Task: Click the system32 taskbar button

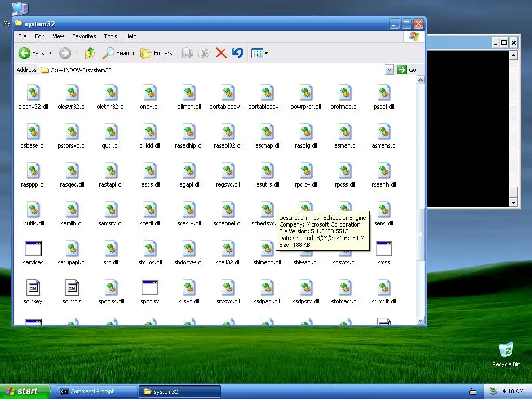Action: tap(180, 392)
